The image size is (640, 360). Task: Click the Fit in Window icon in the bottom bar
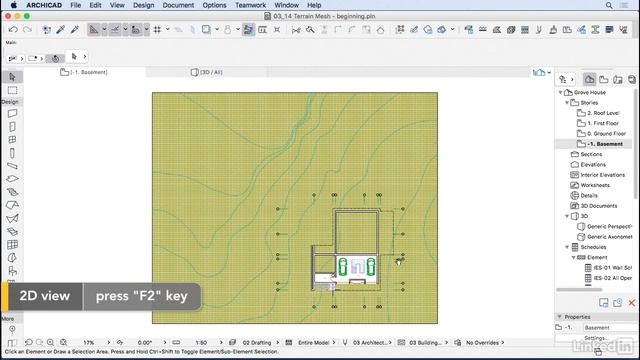(x=63, y=342)
